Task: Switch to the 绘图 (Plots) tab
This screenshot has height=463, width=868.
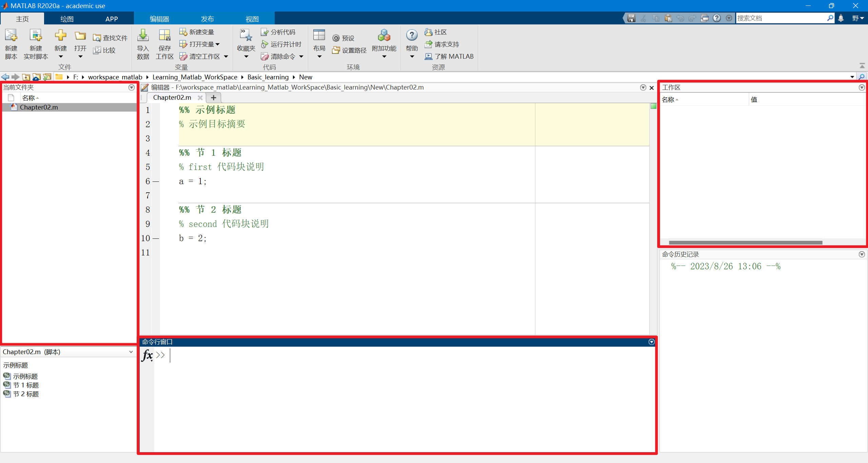Action: (x=67, y=19)
